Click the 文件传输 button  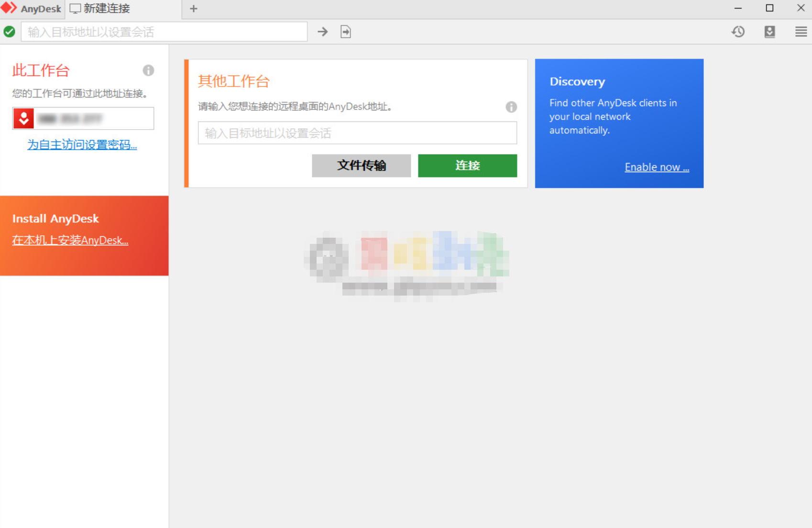pyautogui.click(x=361, y=165)
